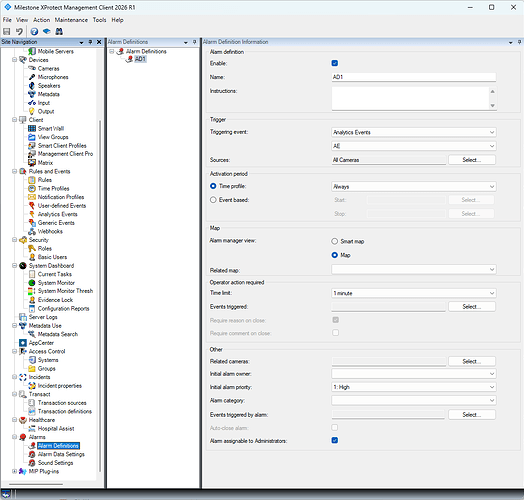The width and height of the screenshot is (524, 500).
Task: Select the Event based radio button
Action: 213,200
